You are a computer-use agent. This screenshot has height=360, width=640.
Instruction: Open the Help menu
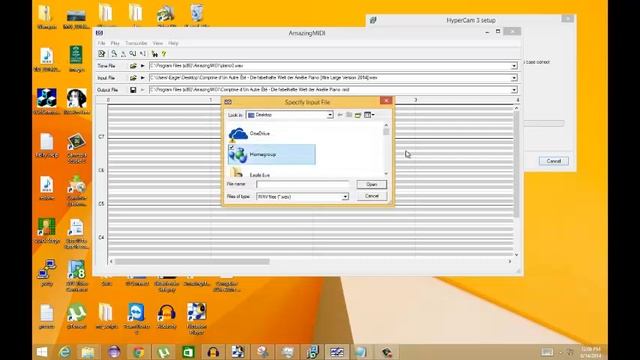(173, 43)
